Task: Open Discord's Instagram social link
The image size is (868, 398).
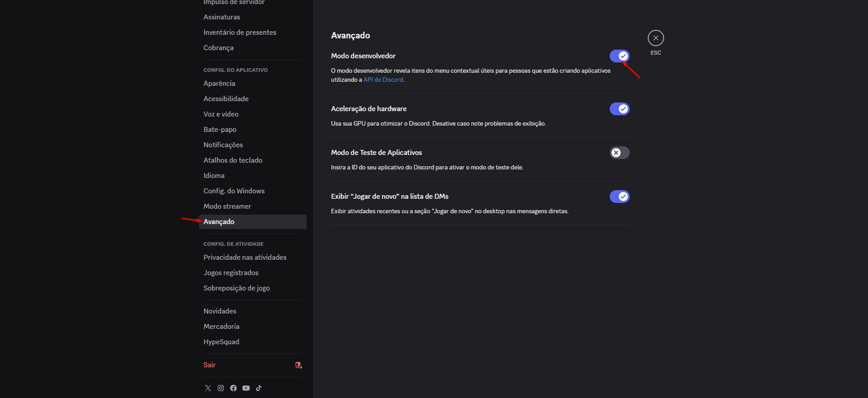Action: (x=221, y=388)
